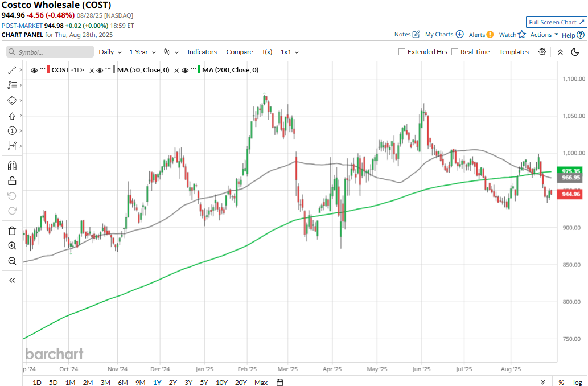Screen dimensions: 588x386
Task: Select the shapes drawing tool
Action: click(x=12, y=101)
